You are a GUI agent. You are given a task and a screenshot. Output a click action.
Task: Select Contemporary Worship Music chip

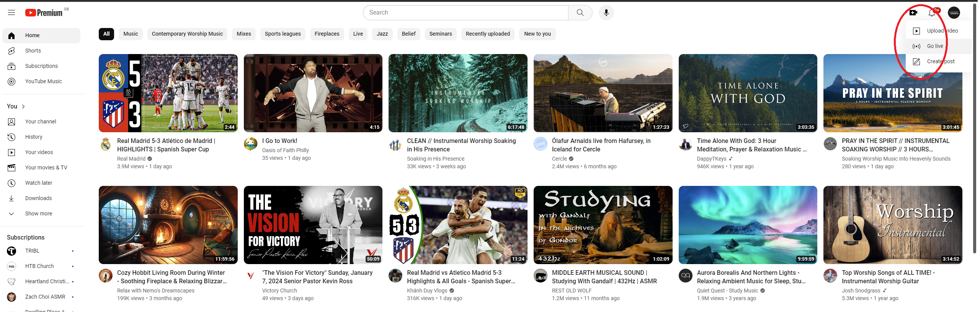(187, 34)
